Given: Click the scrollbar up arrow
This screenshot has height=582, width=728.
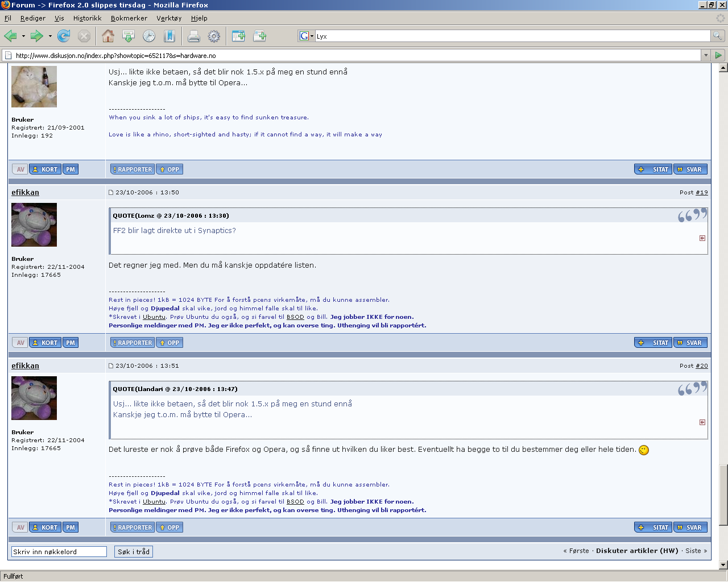Looking at the screenshot, I should click(x=723, y=68).
